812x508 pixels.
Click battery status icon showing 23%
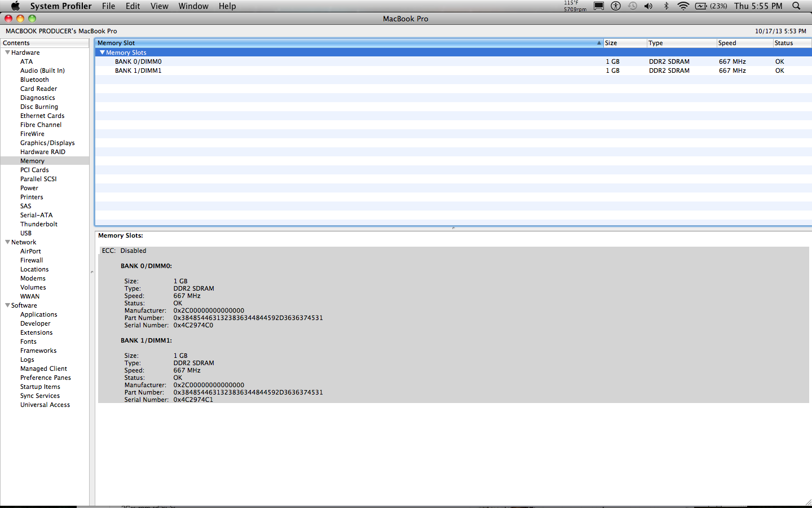(711, 6)
